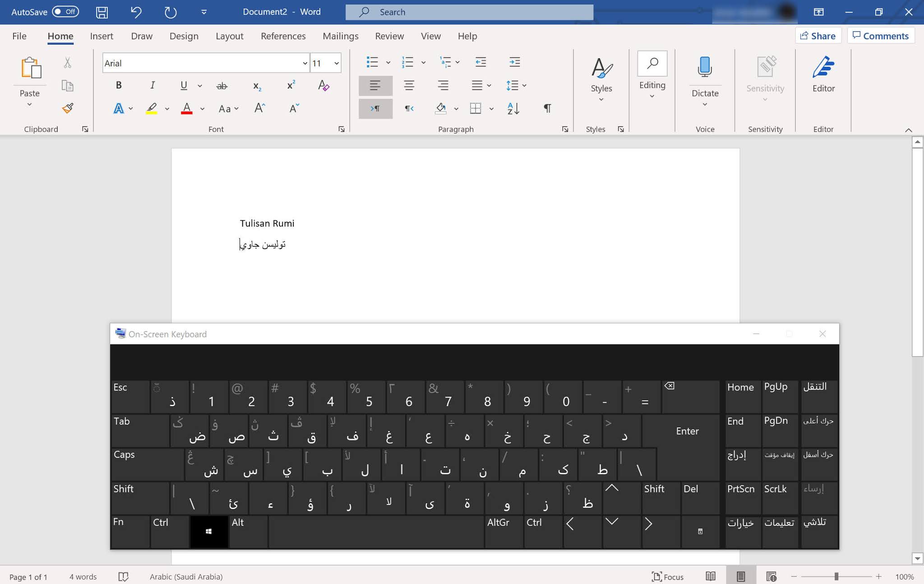Viewport: 924px width, 584px height.
Task: Apply Superscript formatting
Action: pos(291,85)
